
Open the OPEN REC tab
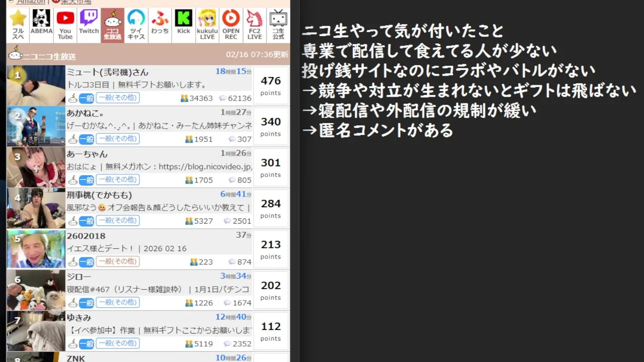pos(231,25)
